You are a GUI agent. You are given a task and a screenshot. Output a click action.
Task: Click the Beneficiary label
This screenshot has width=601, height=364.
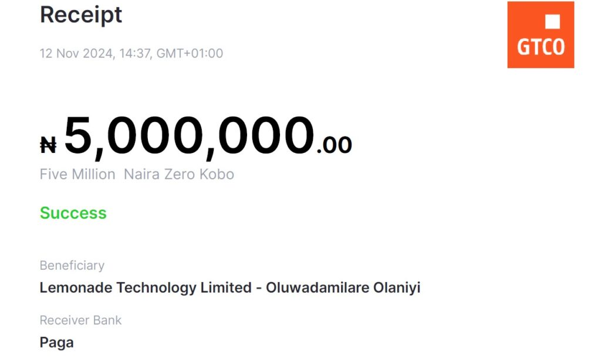tap(72, 266)
